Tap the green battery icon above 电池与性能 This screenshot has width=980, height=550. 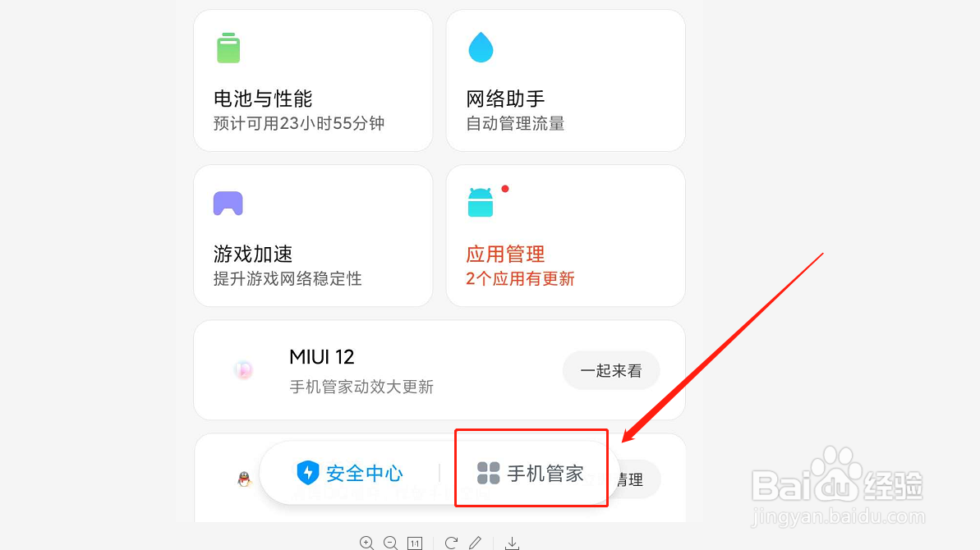coord(228,48)
